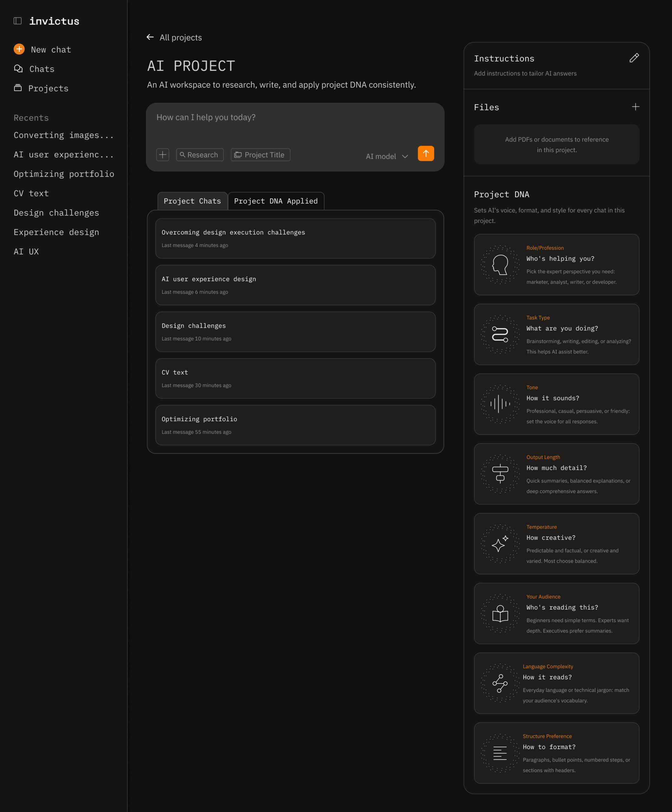The image size is (672, 812).
Task: Toggle the Project Title chip
Action: [260, 155]
